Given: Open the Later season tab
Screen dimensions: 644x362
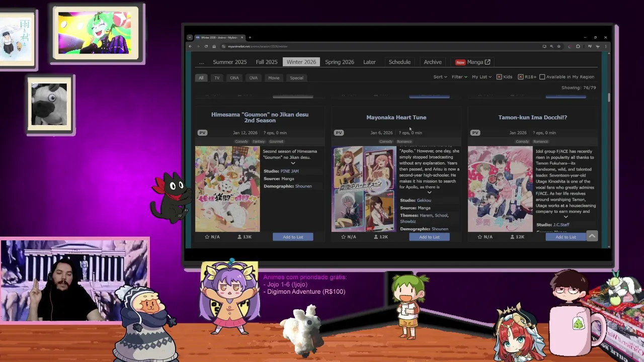Looking at the screenshot, I should click(369, 62).
